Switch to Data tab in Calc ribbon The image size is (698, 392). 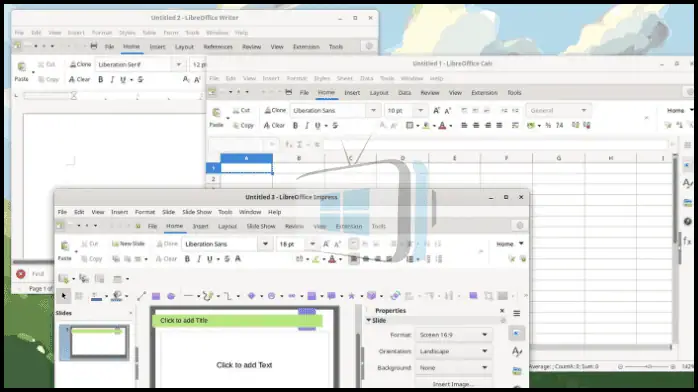404,93
